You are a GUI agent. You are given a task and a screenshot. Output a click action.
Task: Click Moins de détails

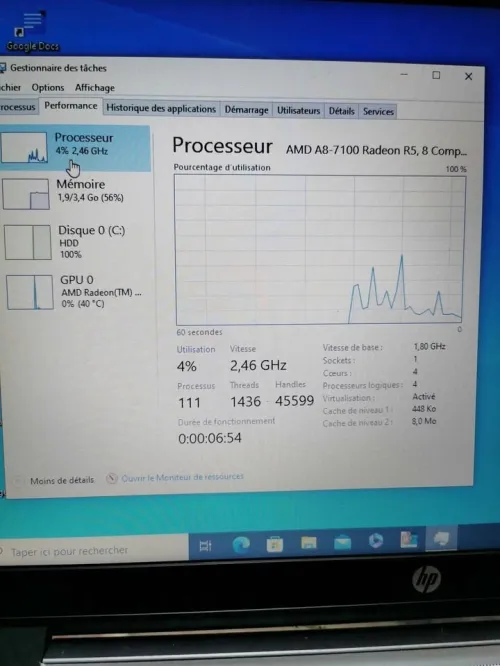(62, 480)
